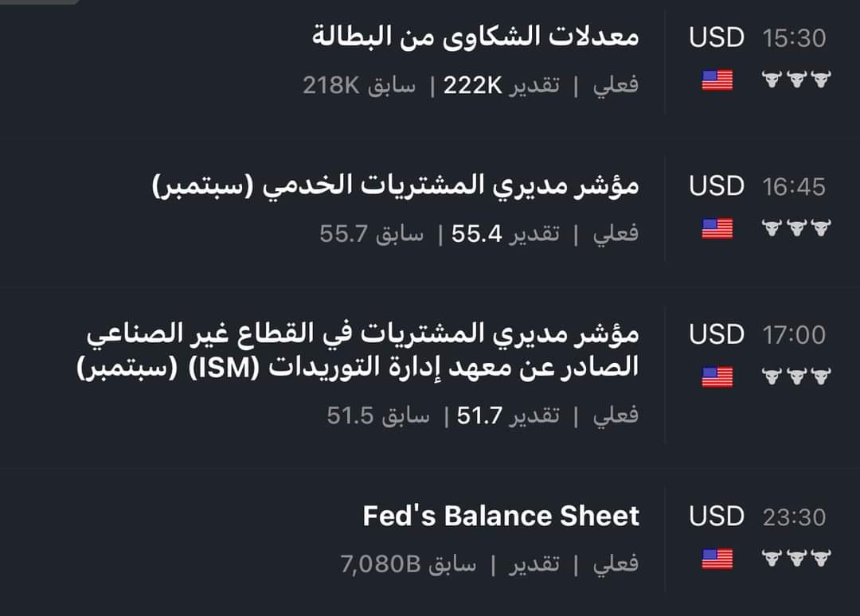The image size is (860, 616).
Task: Open the ISM non-manufacturing PMI event title
Action: [362, 350]
